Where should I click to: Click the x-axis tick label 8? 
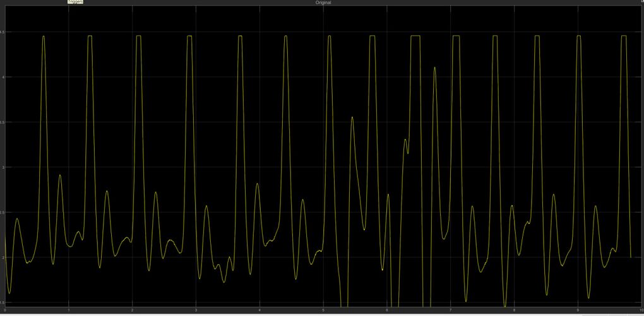point(514,310)
